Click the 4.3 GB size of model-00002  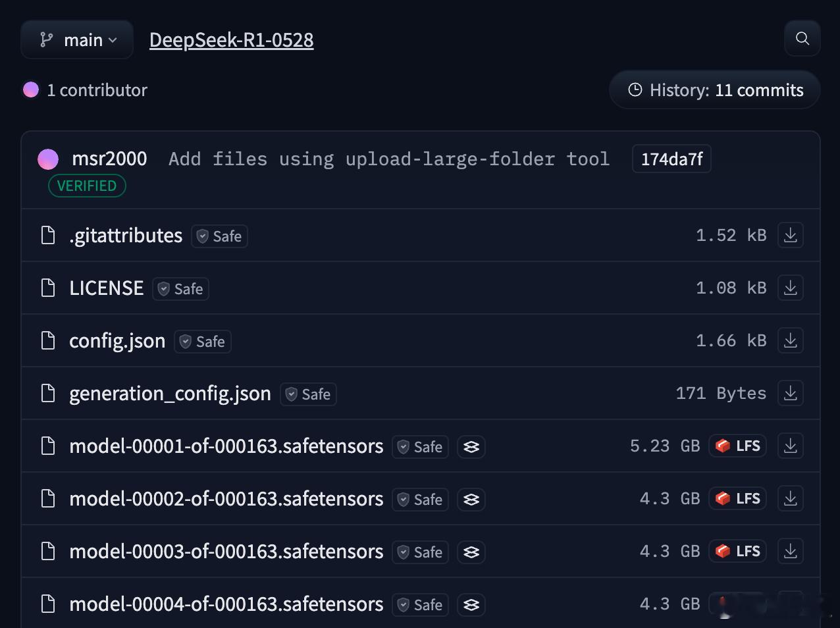point(670,498)
